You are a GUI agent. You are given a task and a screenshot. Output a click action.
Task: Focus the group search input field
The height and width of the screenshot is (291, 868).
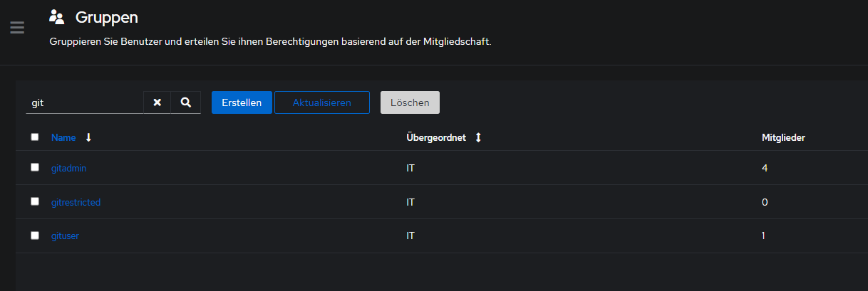coord(85,102)
